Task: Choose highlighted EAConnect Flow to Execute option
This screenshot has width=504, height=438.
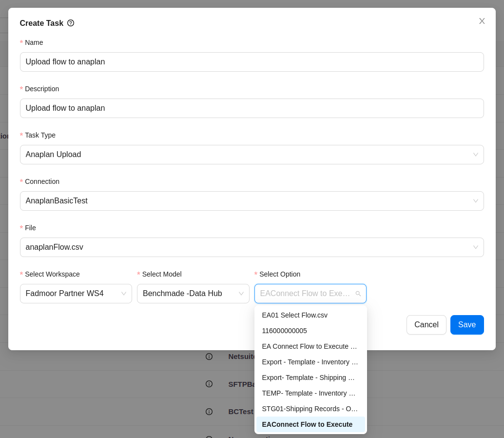Action: click(x=310, y=424)
